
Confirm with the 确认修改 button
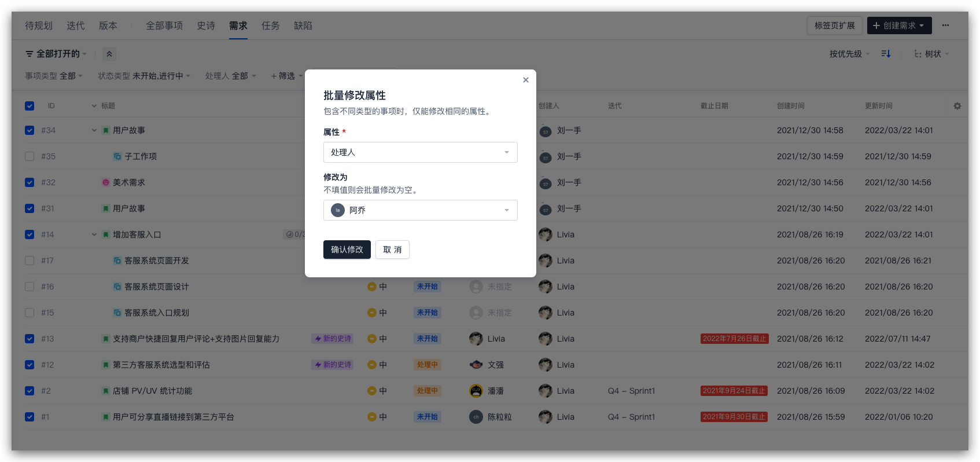(347, 250)
